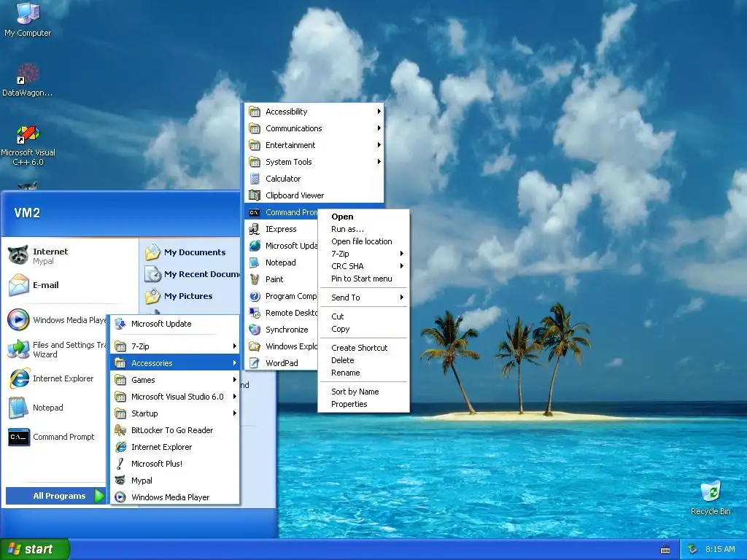Screen dimensions: 747x560
Task: Expand the Communications submenu
Action: (x=314, y=128)
